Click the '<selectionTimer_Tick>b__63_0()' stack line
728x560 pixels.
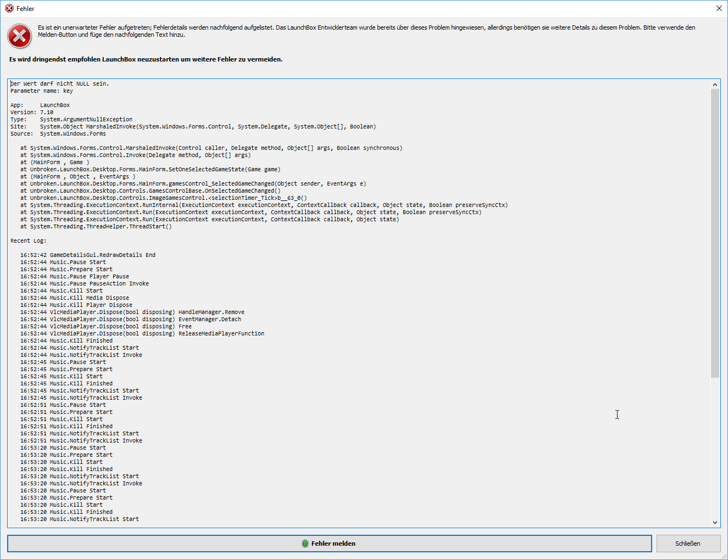(x=164, y=198)
